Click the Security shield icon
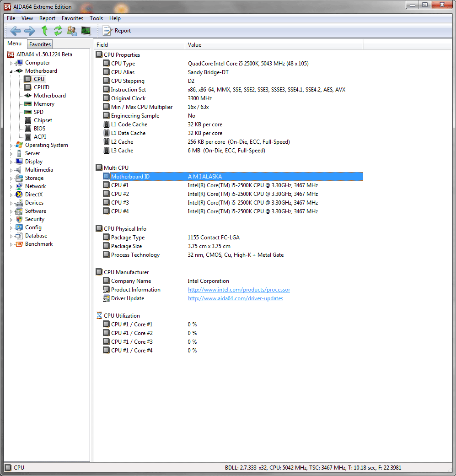456x476 pixels. (19, 219)
